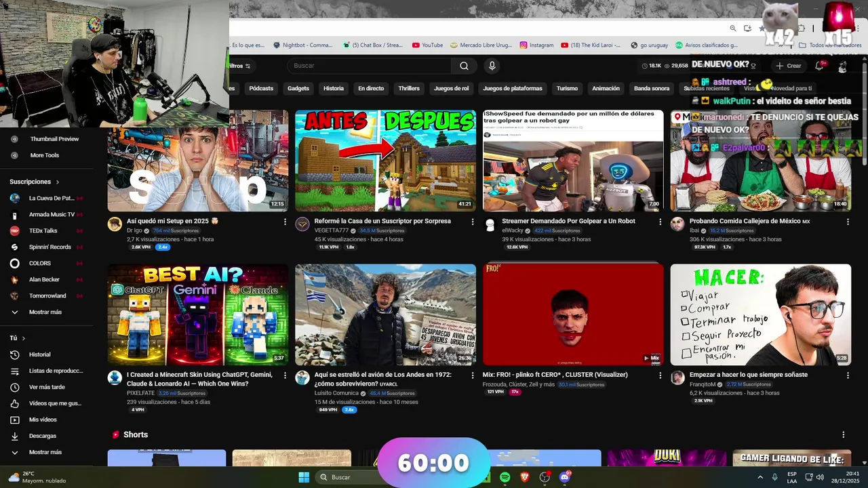Expand the Tú section arrow

pyautogui.click(x=24, y=338)
